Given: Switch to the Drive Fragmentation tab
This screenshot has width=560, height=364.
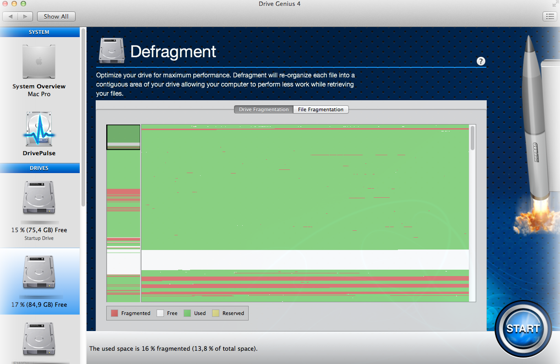Looking at the screenshot, I should click(264, 109).
